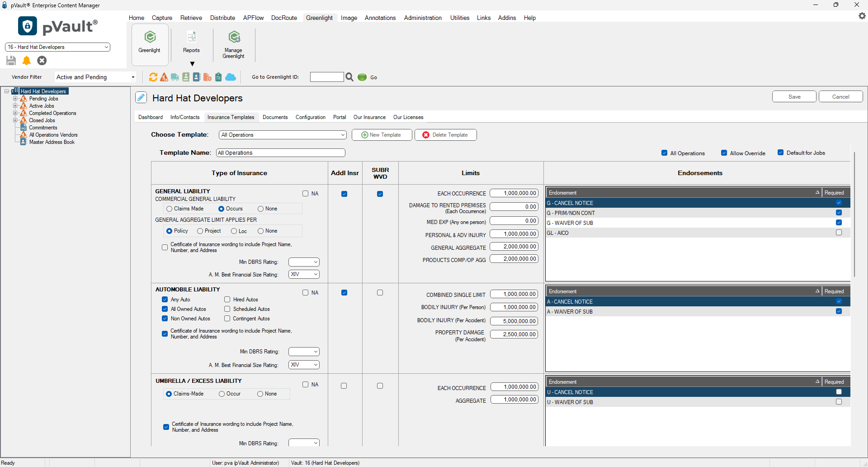
Task: Click the orange refresh arrows toolbar icon
Action: click(153, 77)
